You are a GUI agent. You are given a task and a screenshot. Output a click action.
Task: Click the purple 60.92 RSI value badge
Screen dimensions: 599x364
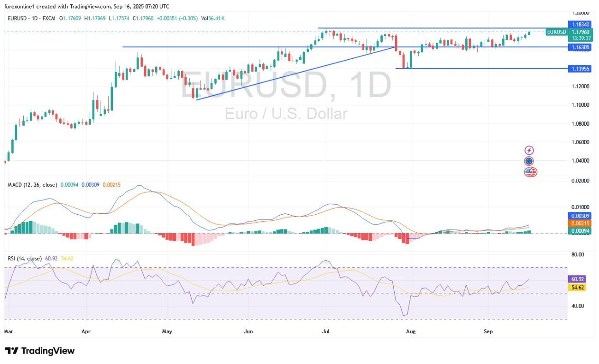coord(577,279)
